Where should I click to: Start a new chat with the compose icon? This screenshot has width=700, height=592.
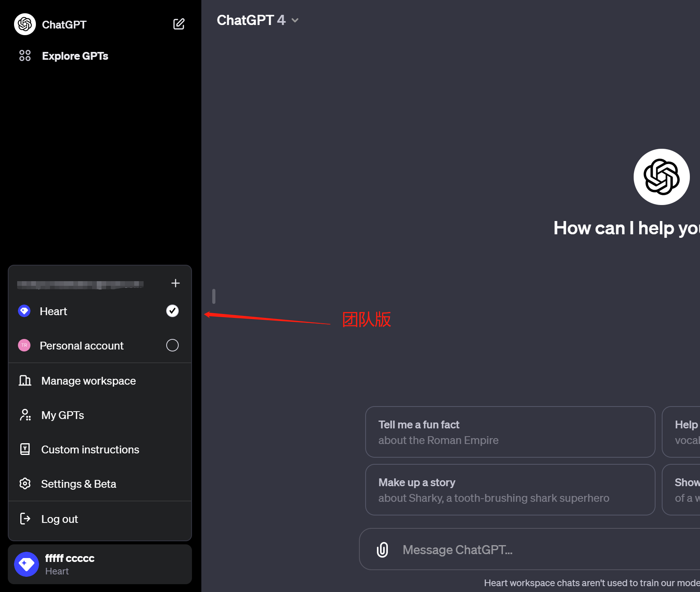[x=179, y=24]
